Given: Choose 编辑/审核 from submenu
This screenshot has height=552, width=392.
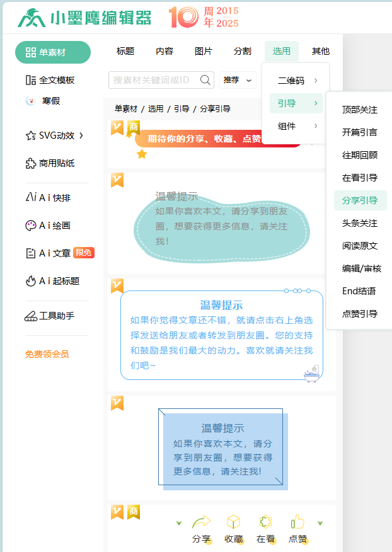Looking at the screenshot, I should [x=361, y=268].
